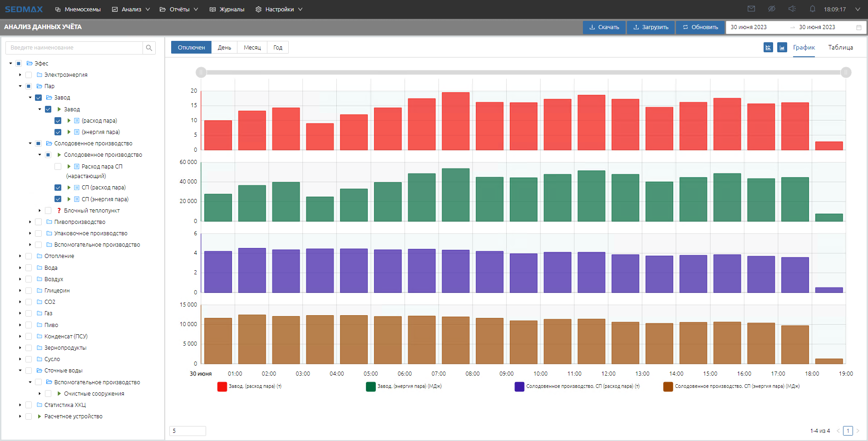Viewport: 868px width, 441px height.
Task: Focus the name search input field
Action: pos(75,48)
